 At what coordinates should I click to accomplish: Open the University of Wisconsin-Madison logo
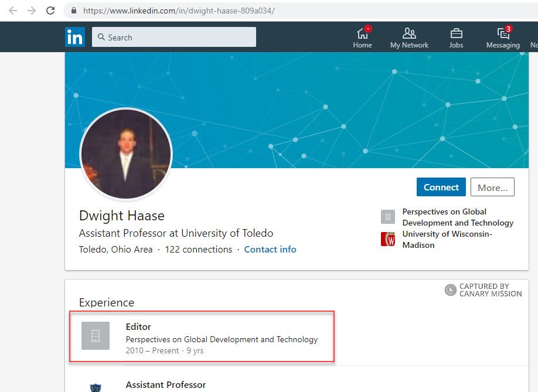pyautogui.click(x=387, y=239)
